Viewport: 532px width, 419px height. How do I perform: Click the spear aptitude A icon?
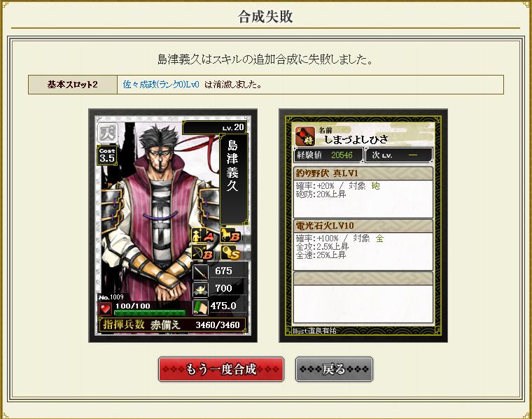(x=203, y=235)
